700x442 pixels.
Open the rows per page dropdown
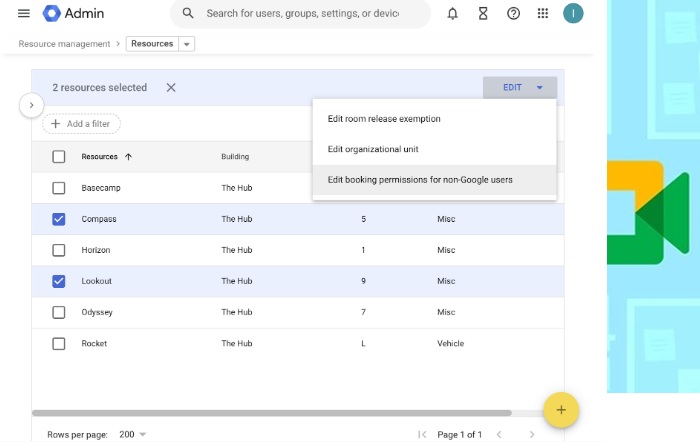132,434
